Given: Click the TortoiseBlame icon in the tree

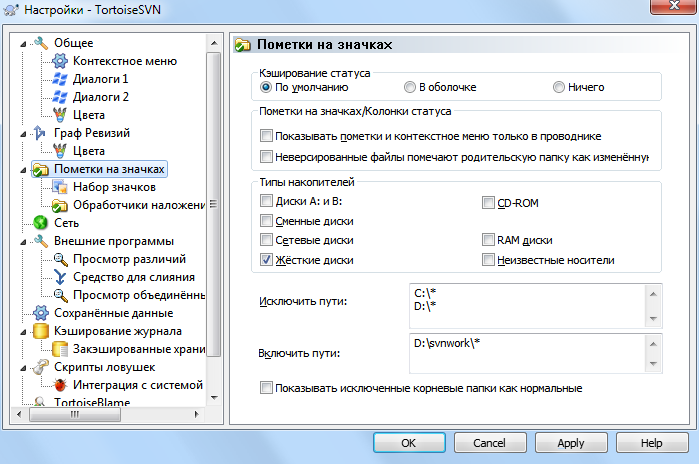Looking at the screenshot, I should pos(40,402).
